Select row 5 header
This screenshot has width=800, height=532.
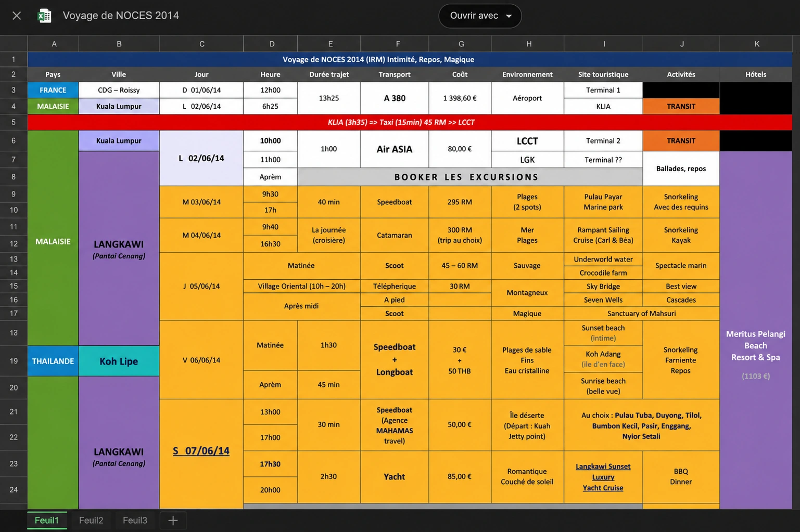pyautogui.click(x=14, y=122)
